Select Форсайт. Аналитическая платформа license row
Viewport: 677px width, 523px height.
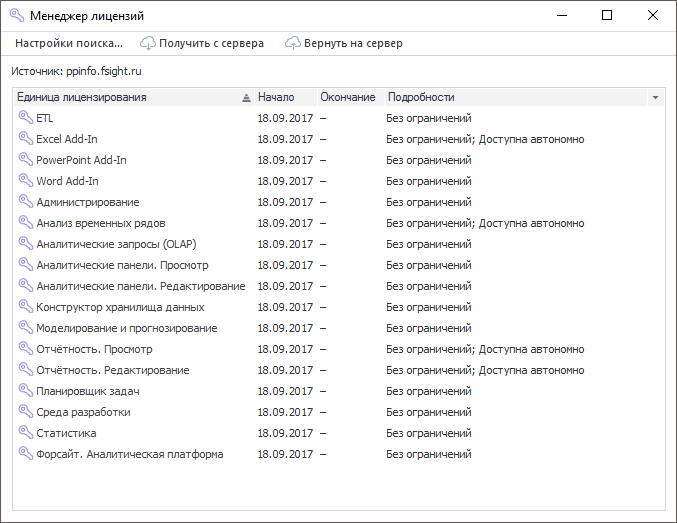click(x=129, y=454)
